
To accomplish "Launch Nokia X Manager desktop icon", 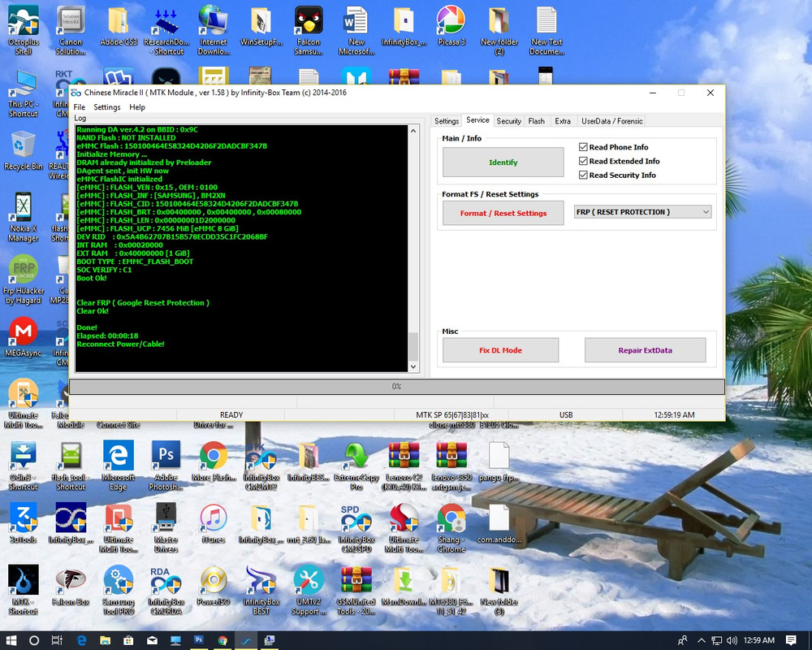I will pos(24,217).
